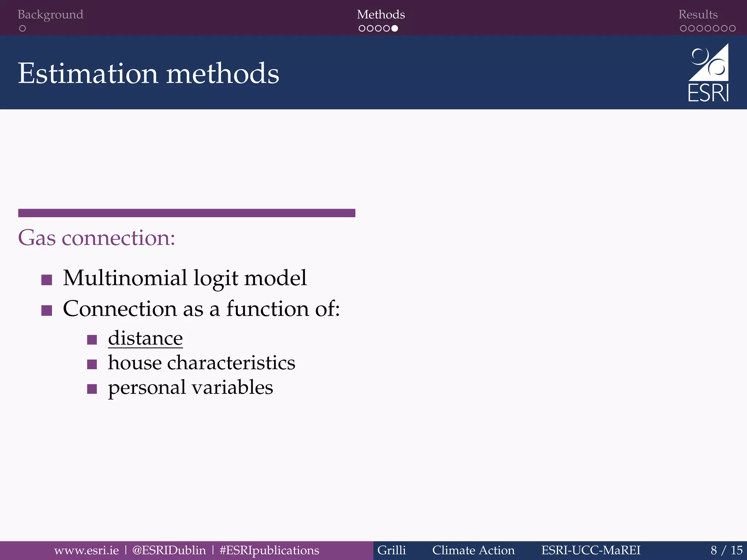This screenshot has width=747, height=560.
Task: Open the Background section link
Action: pyautogui.click(x=50, y=15)
